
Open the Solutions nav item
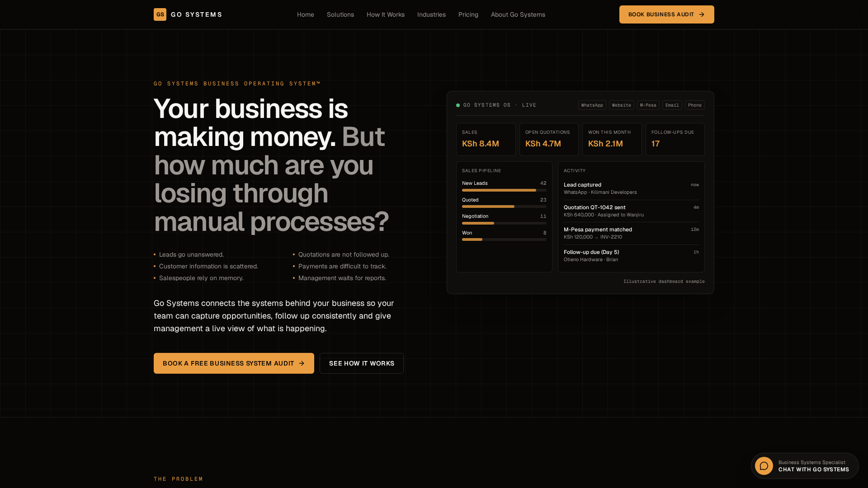pos(340,14)
